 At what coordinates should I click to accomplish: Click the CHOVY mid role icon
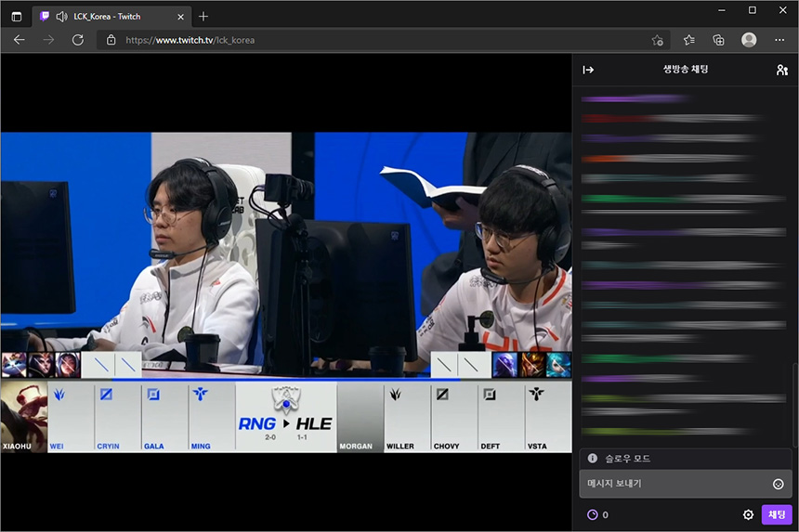point(442,394)
